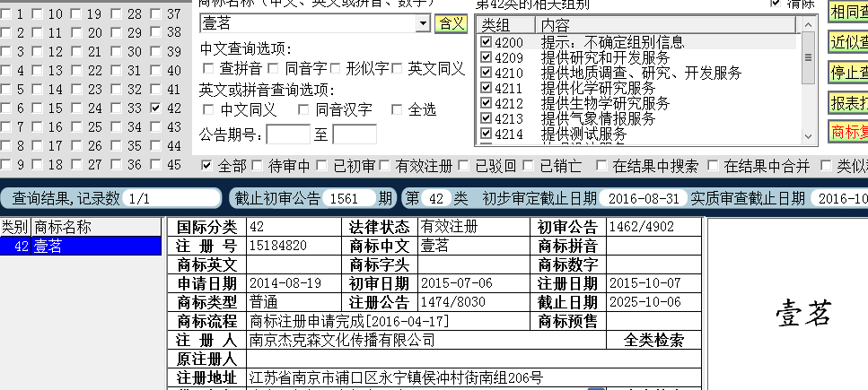The image size is (868, 390).
Task: Click the 含义 button
Action: pos(452,23)
